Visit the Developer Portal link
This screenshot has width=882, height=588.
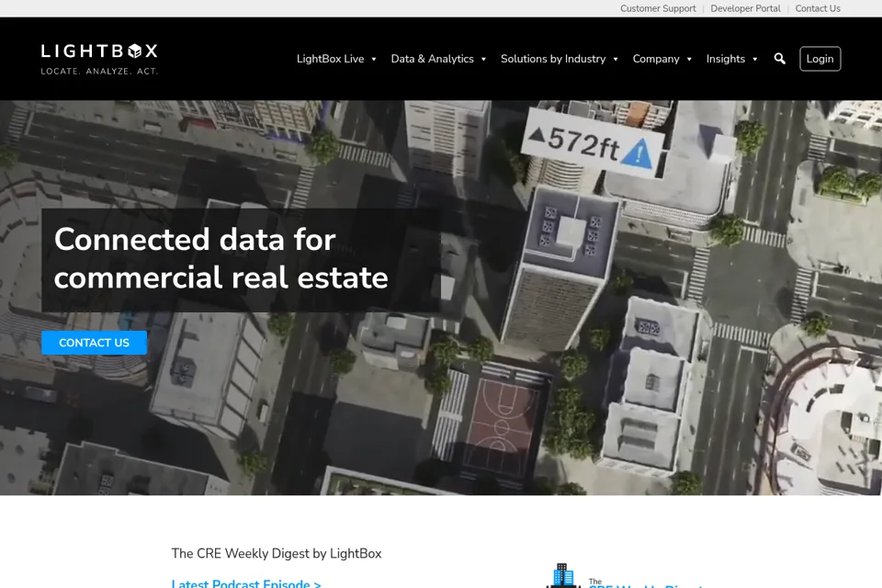pos(745,8)
